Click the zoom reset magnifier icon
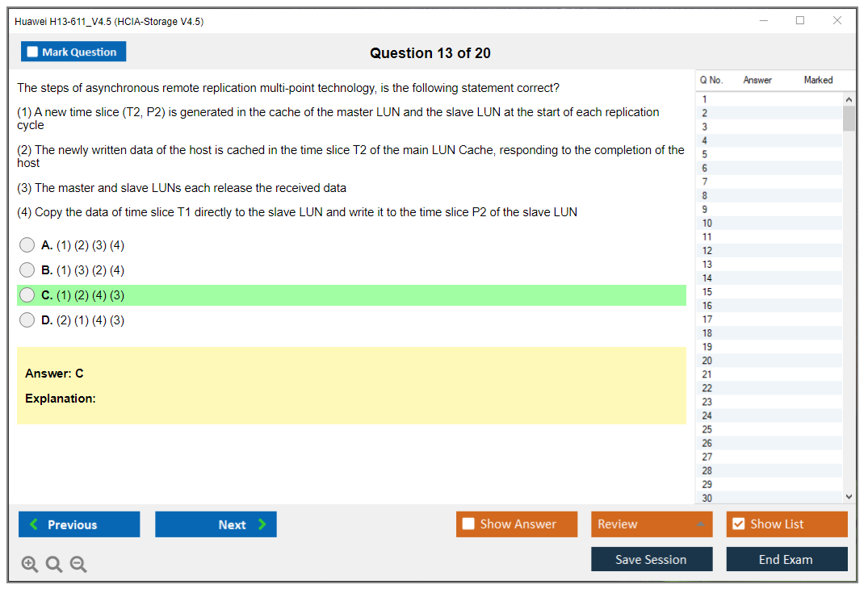 [54, 565]
